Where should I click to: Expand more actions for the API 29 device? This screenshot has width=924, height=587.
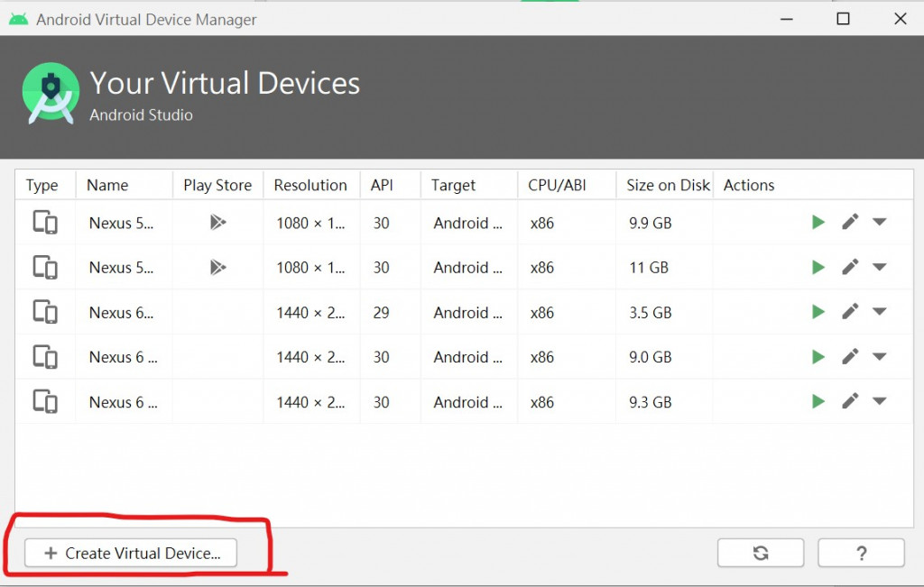(880, 311)
